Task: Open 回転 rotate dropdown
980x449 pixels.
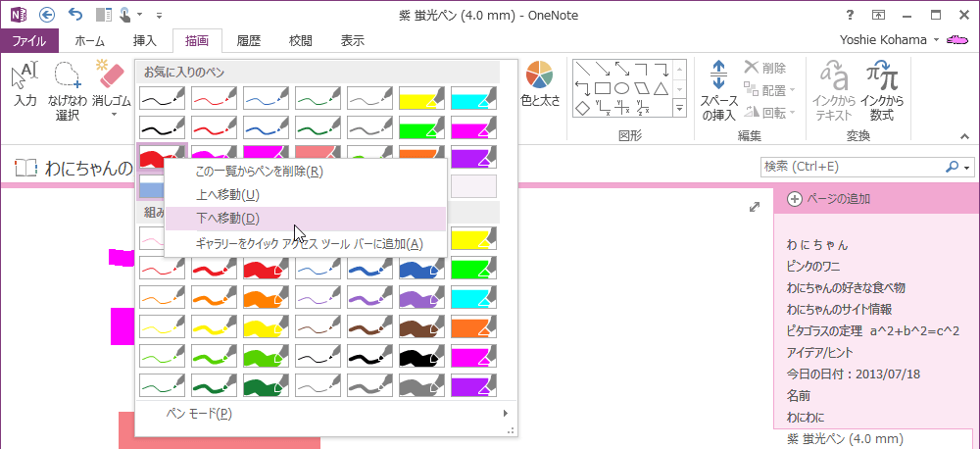Action: coord(768,113)
